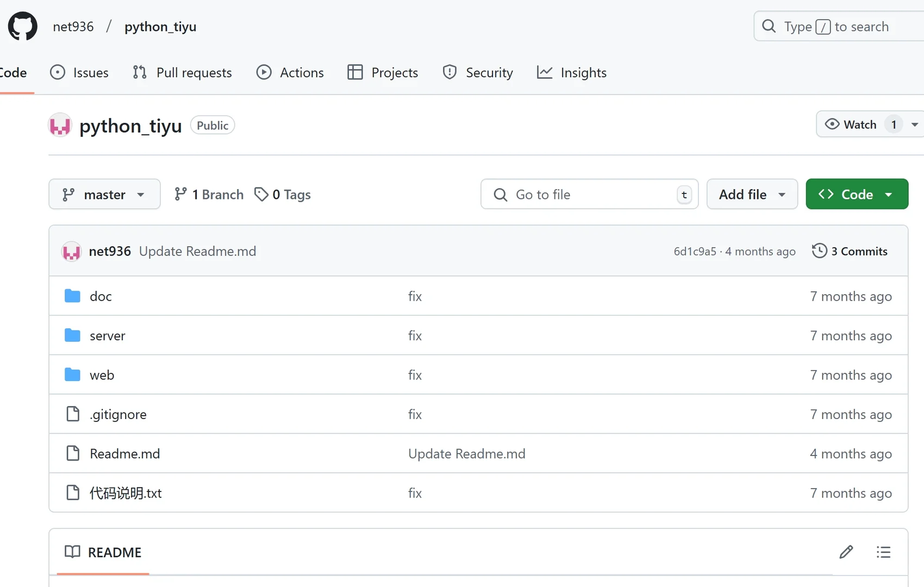Expand the master branch dropdown
The width and height of the screenshot is (924, 587).
[x=104, y=194]
